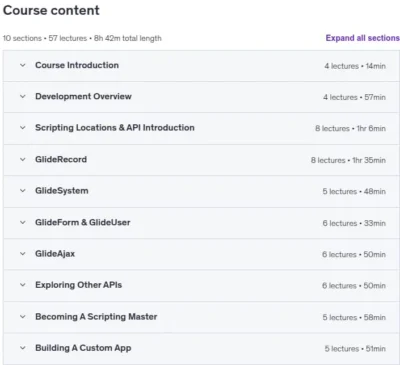This screenshot has width=400, height=365.
Task: Expand the GlideRecord section chevron
Action: tap(23, 159)
